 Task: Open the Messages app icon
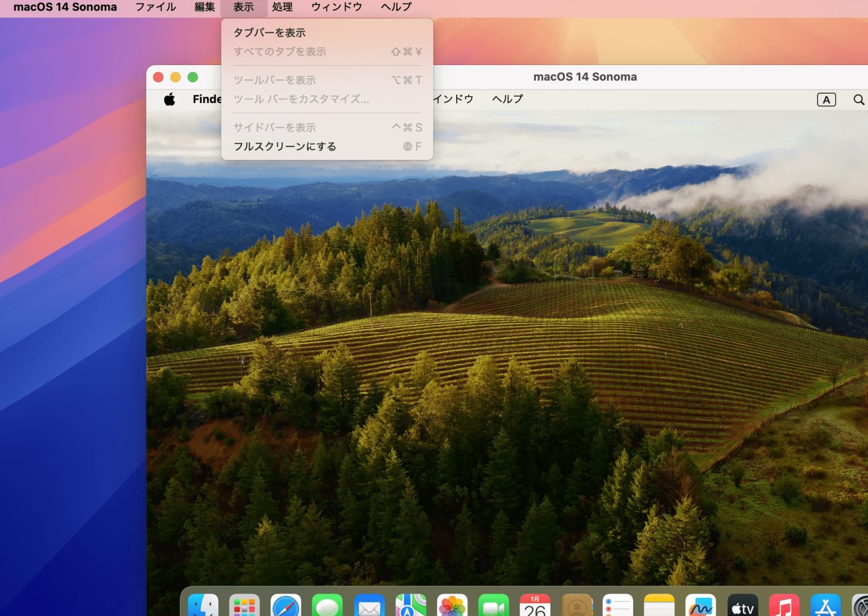pyautogui.click(x=328, y=605)
